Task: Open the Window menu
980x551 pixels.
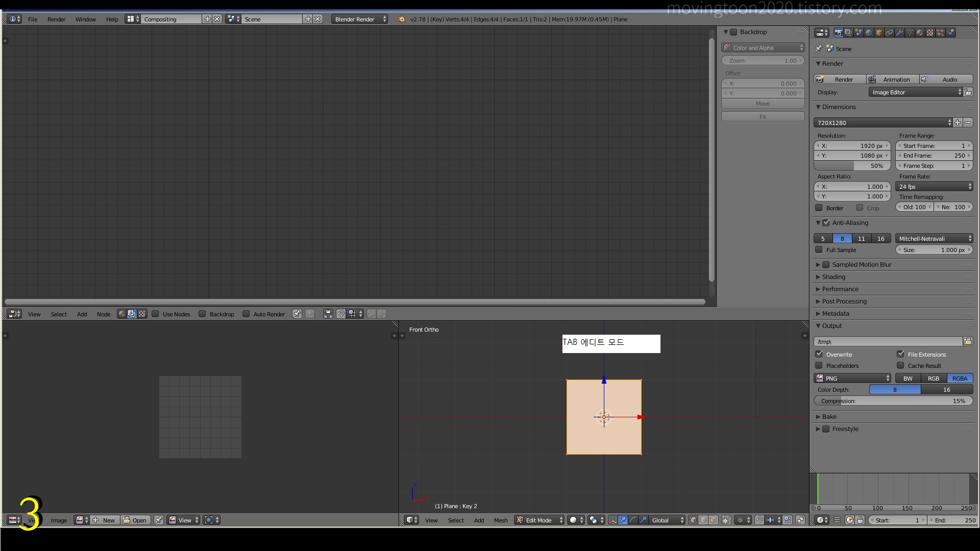Action: (85, 19)
